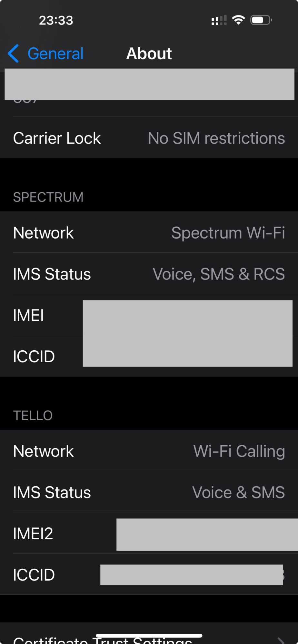
Task: Tap the battery indicator icon
Action: pyautogui.click(x=261, y=20)
